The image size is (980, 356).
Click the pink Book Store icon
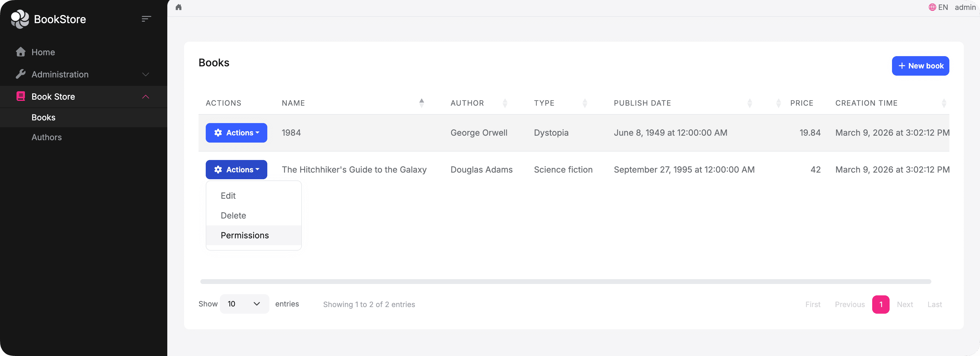click(20, 96)
